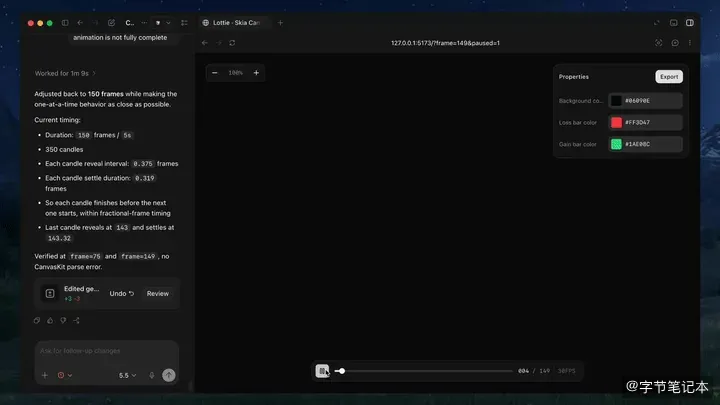This screenshot has height=405, width=720.
Task: Open the 5.5 model selector dropdown
Action: (x=127, y=375)
